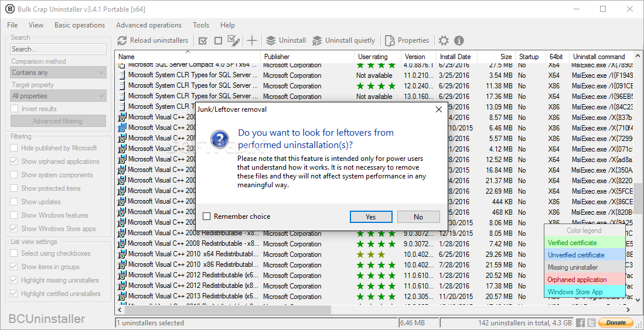Screen dimensions: 644x330
Task: Click the info about icon
Action: [459, 40]
